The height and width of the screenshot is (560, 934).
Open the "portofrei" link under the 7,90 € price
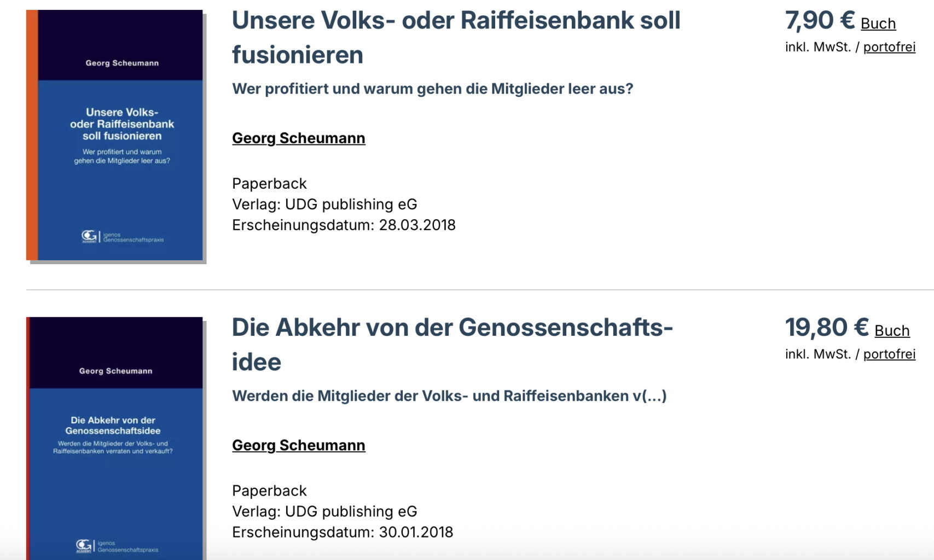[889, 47]
